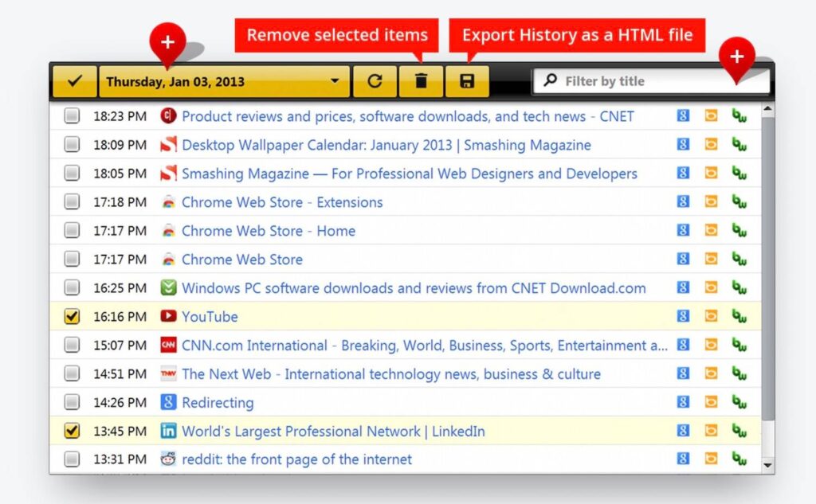Screen dimensions: 816x504
Task: Click the reddit alien favicon
Action: (x=168, y=459)
